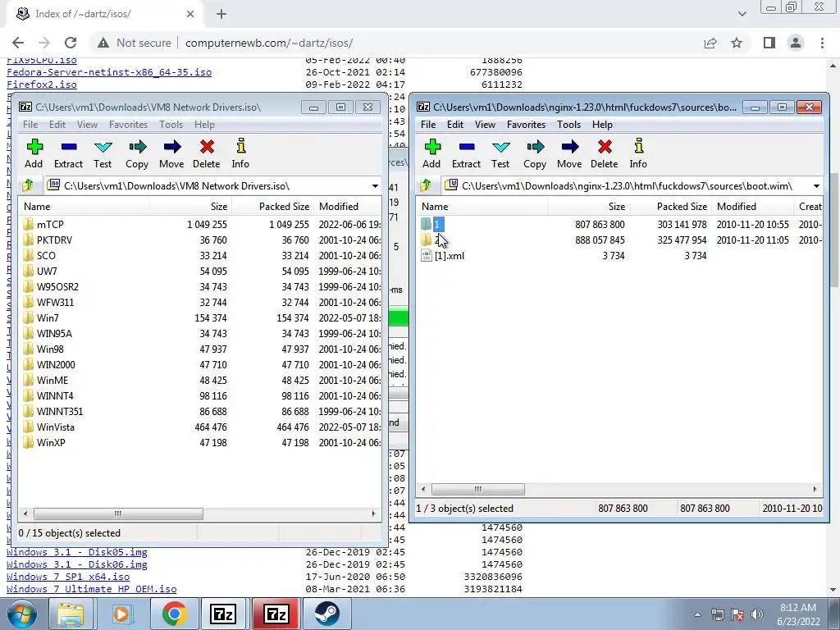The width and height of the screenshot is (840, 630).
Task: Open Windows 7 SP1 x64.iso link
Action: point(68,577)
